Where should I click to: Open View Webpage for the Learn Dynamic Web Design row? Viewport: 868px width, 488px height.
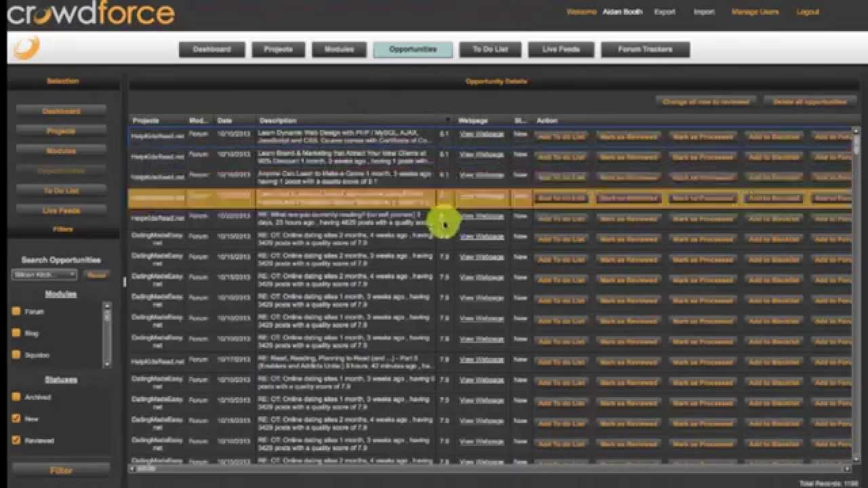pos(481,134)
